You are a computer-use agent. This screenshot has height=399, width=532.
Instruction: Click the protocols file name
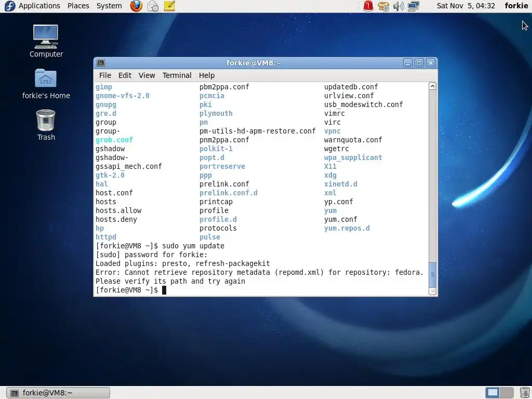tap(218, 228)
